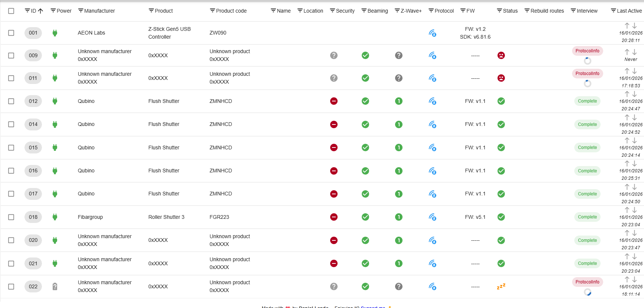Click the alive status checkmark for node 018

coord(501,217)
